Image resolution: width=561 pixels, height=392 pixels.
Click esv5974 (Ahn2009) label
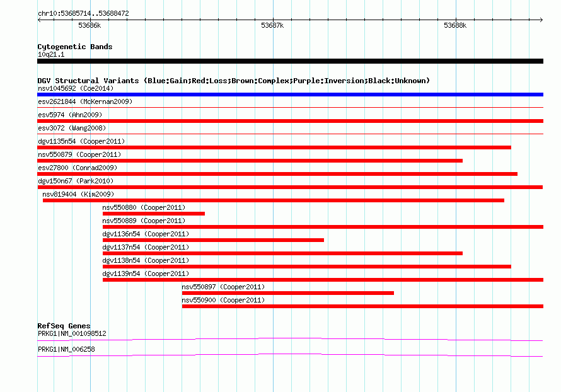click(x=70, y=115)
